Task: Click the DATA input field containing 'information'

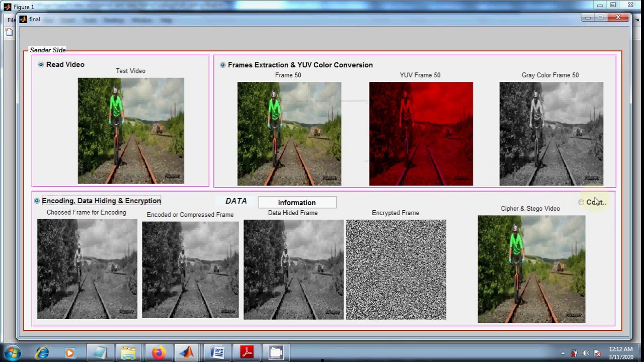Action: click(x=297, y=203)
